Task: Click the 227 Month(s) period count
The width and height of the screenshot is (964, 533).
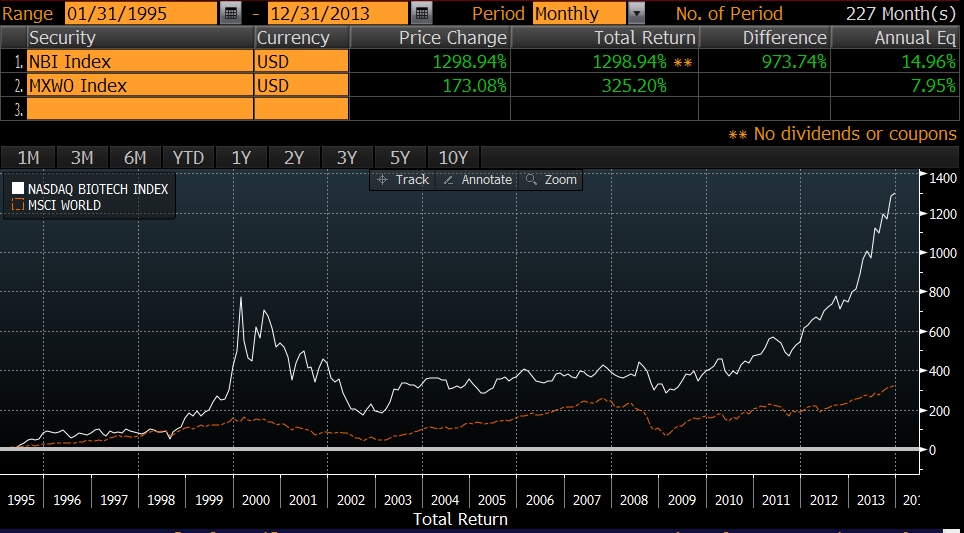Action: [x=901, y=13]
